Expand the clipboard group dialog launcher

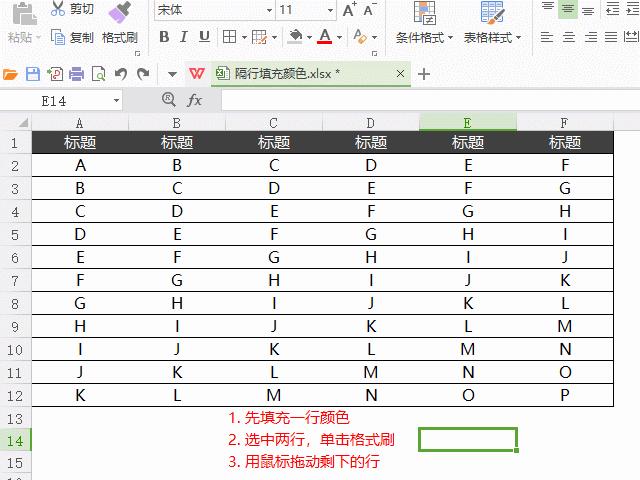point(138,53)
